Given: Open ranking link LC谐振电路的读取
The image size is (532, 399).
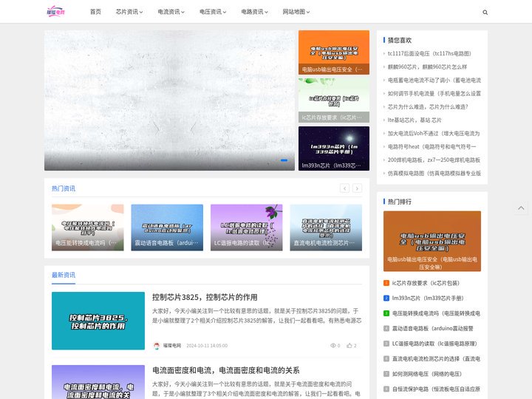Looking at the screenshot, I should [x=434, y=344].
